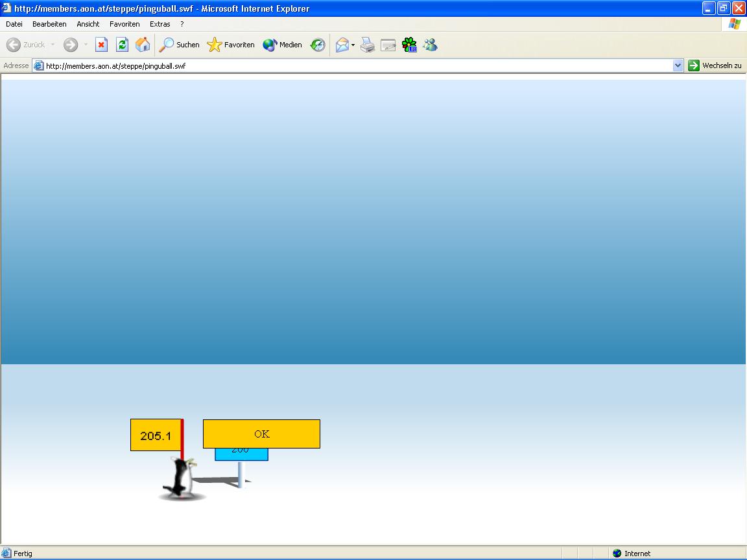Open the Zurück back history dropdown arrow
Screen dimensions: 747x560
point(53,45)
